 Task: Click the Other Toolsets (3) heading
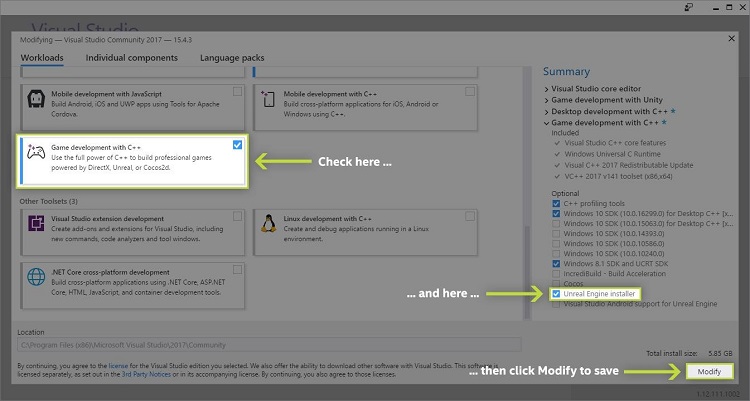pyautogui.click(x=48, y=201)
